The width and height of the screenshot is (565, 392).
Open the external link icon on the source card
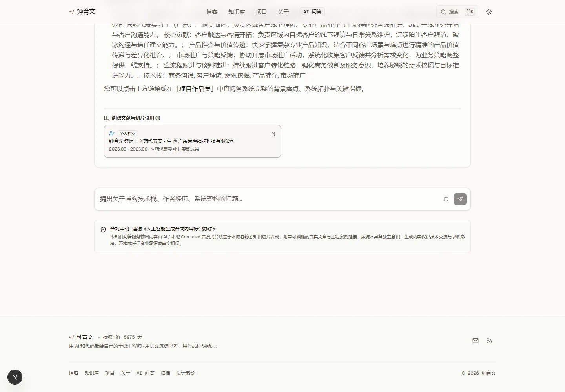pos(273,134)
